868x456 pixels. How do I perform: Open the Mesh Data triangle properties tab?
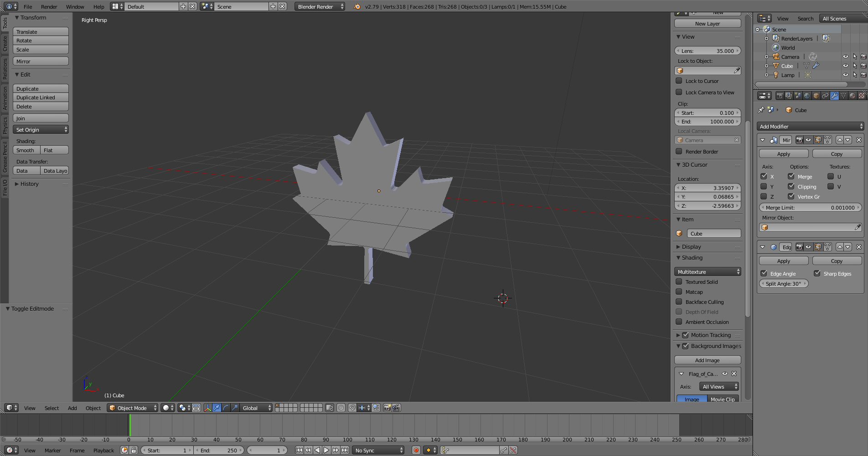(x=843, y=96)
